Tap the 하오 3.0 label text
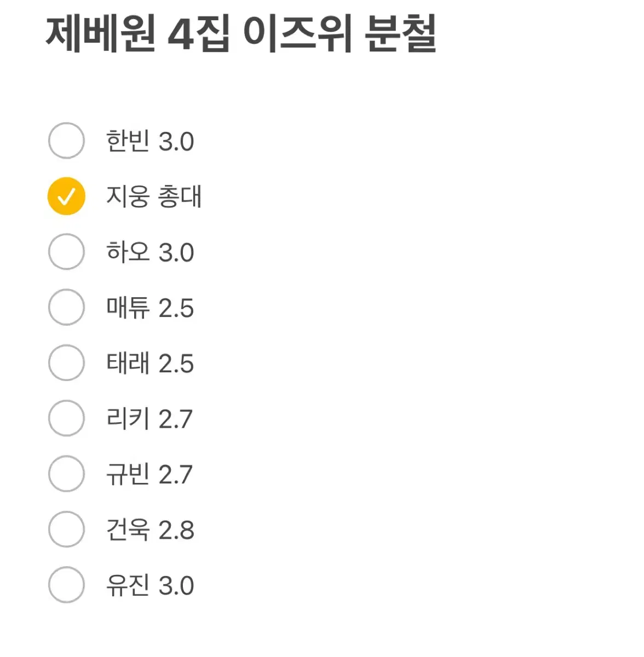Image resolution: width=644 pixels, height=657 pixels. (x=150, y=252)
